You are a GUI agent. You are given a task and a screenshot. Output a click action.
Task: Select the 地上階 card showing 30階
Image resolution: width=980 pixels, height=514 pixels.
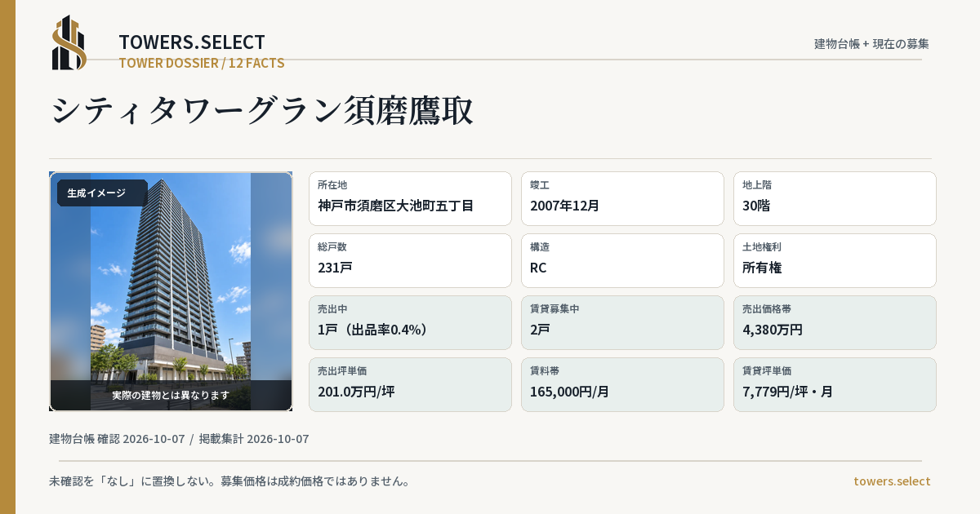coord(835,198)
